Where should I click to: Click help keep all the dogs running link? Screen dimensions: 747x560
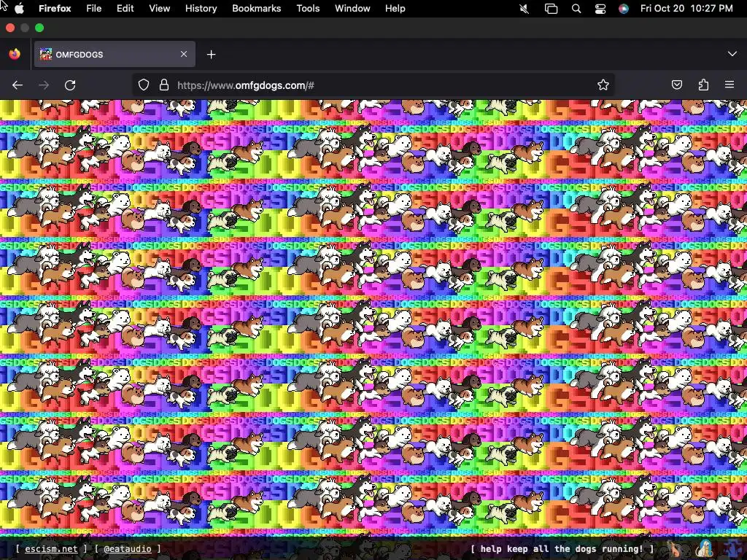click(562, 548)
